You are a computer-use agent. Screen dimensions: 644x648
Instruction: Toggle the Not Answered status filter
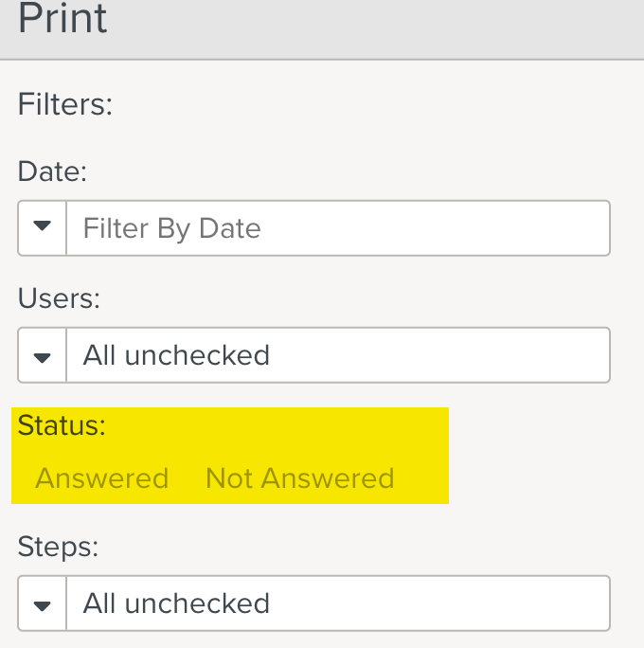[299, 478]
